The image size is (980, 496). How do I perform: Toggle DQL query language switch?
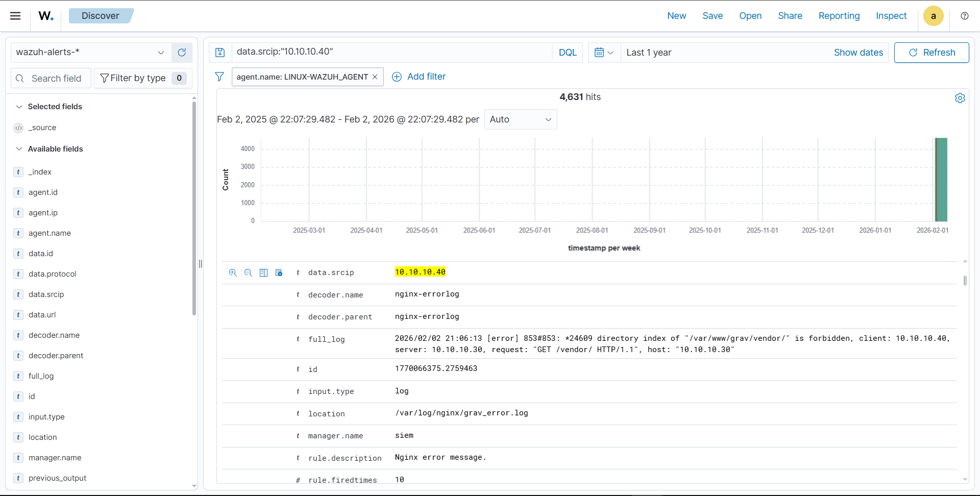click(x=567, y=53)
